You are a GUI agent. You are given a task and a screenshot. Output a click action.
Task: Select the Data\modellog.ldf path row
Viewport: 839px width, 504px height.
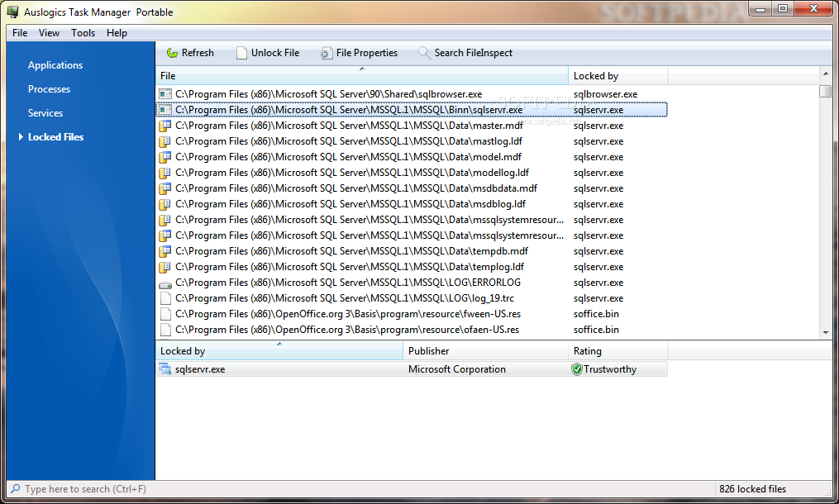coord(412,173)
